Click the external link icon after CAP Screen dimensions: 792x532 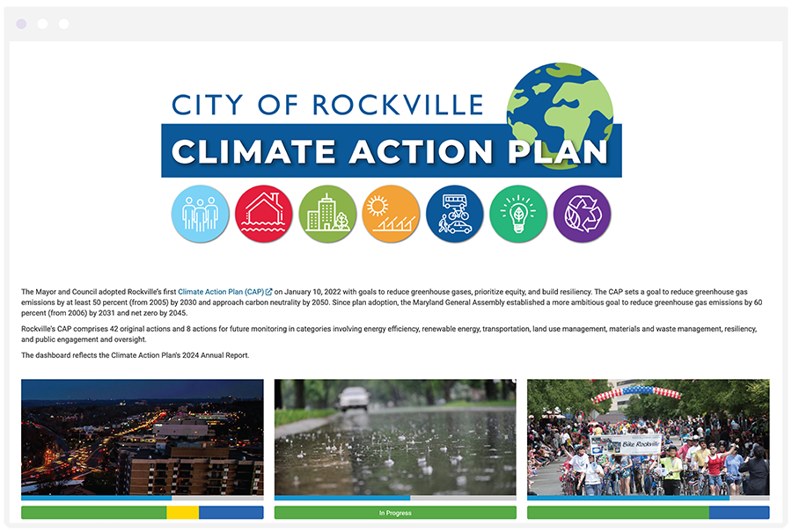tap(268, 292)
